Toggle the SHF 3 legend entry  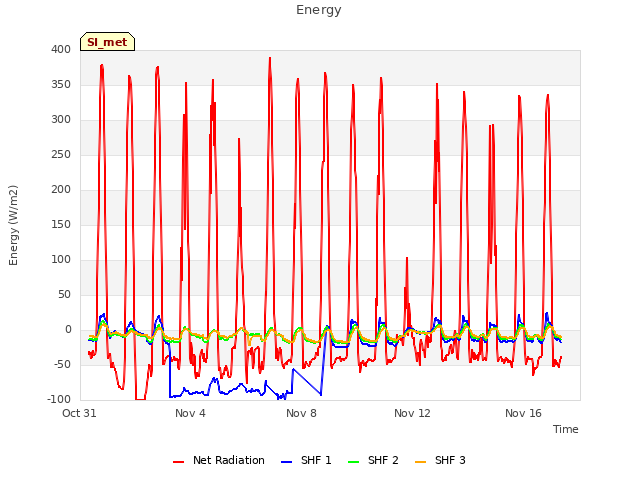point(440,460)
